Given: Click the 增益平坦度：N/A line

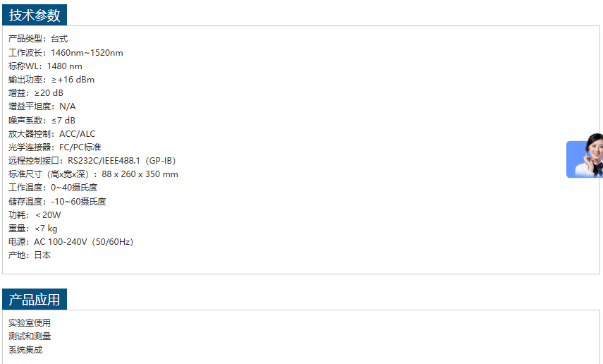Looking at the screenshot, I should point(42,107).
